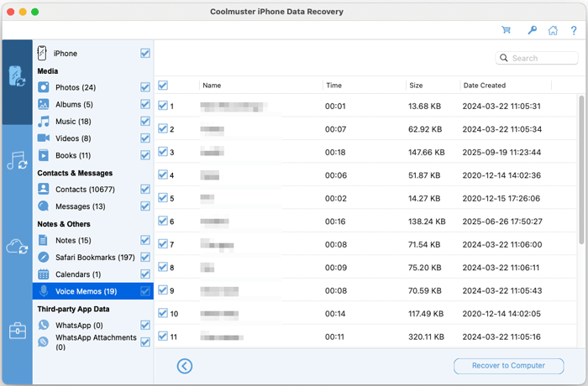Click the 75.20 KB size value
The width and height of the screenshot is (588, 386).
[x=424, y=268]
